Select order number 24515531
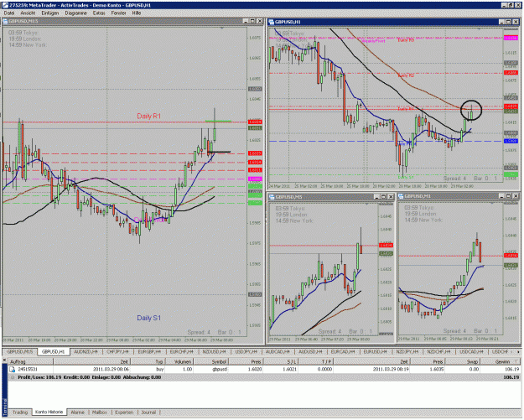 (x=28, y=370)
